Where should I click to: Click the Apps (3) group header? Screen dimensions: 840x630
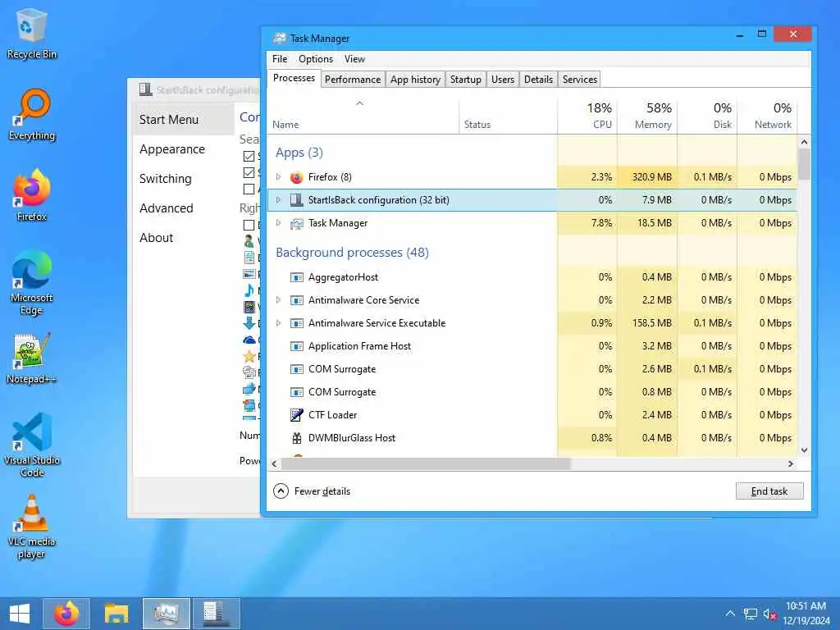299,153
